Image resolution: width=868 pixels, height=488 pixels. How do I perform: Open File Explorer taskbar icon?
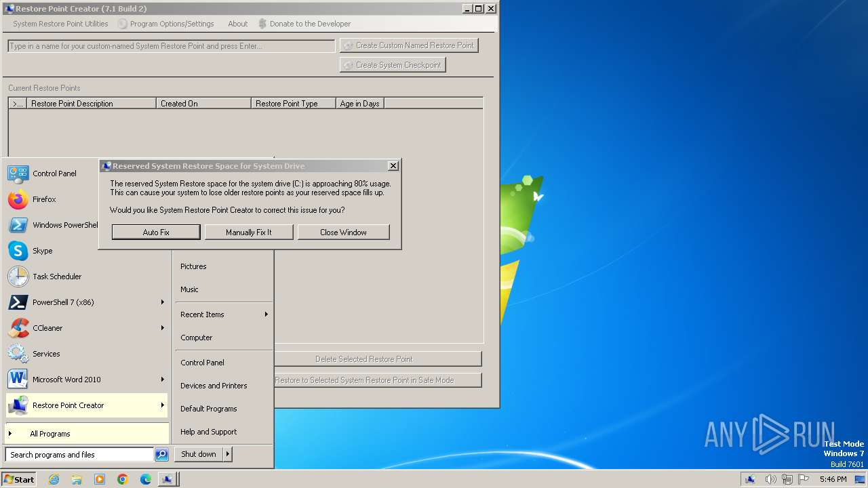point(77,479)
